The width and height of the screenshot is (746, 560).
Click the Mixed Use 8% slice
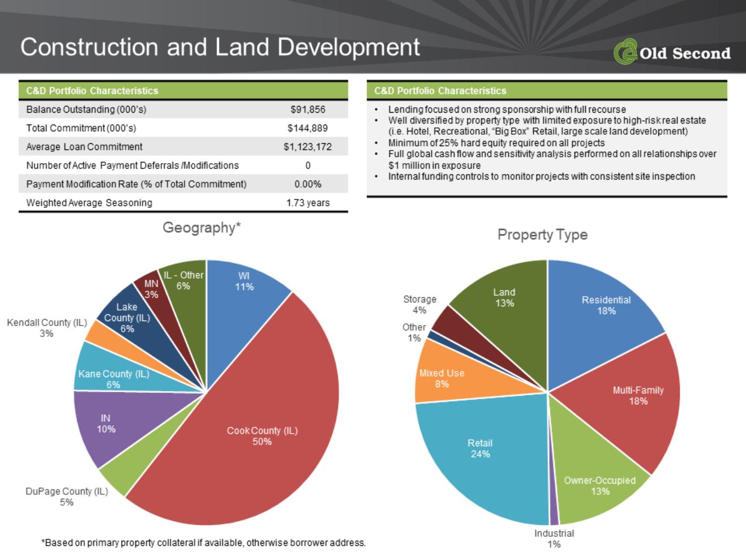tap(441, 378)
